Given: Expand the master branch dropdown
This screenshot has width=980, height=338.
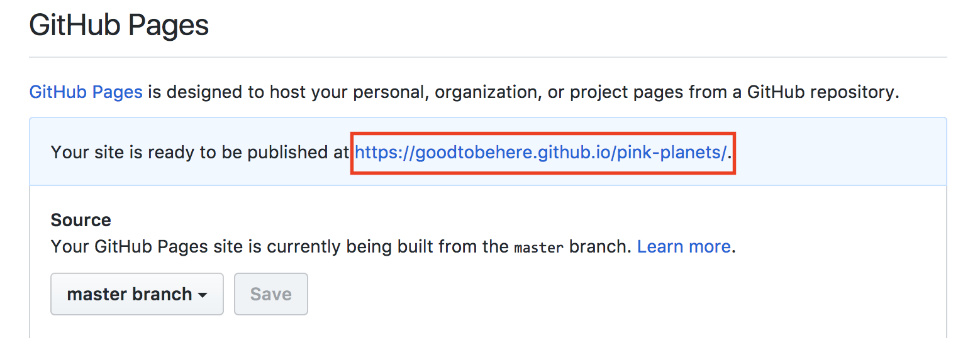Looking at the screenshot, I should pyautogui.click(x=136, y=294).
